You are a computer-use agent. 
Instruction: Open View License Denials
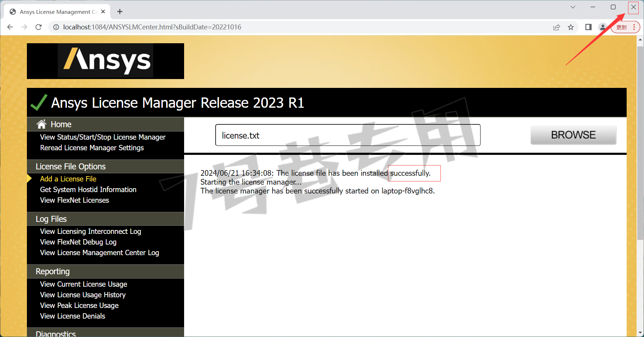click(x=73, y=316)
